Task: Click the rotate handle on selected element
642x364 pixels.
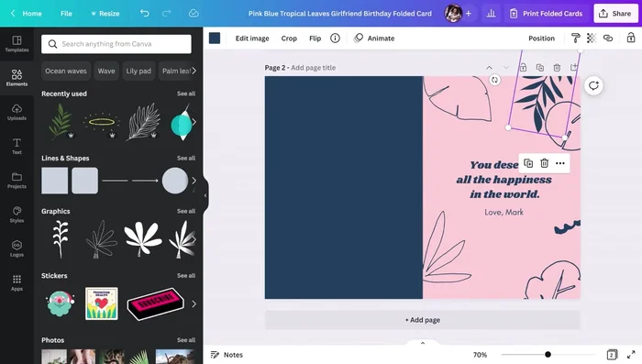Action: (x=494, y=80)
